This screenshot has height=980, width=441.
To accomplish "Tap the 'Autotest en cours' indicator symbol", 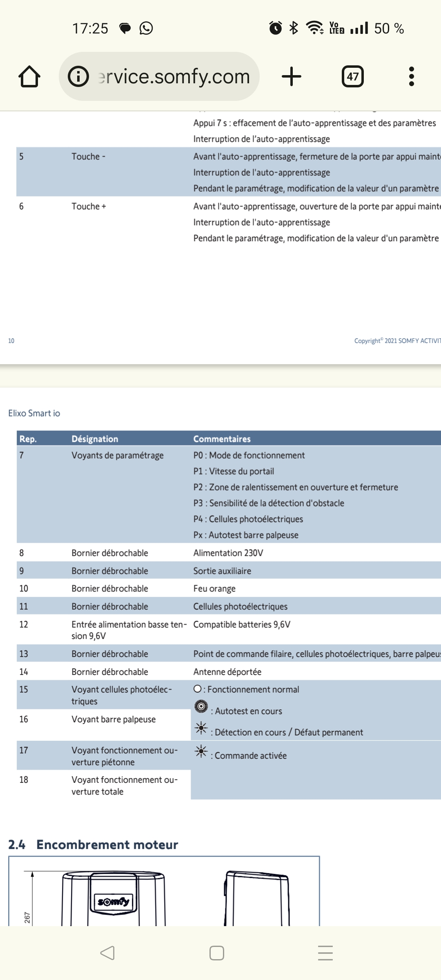I will 201,706.
